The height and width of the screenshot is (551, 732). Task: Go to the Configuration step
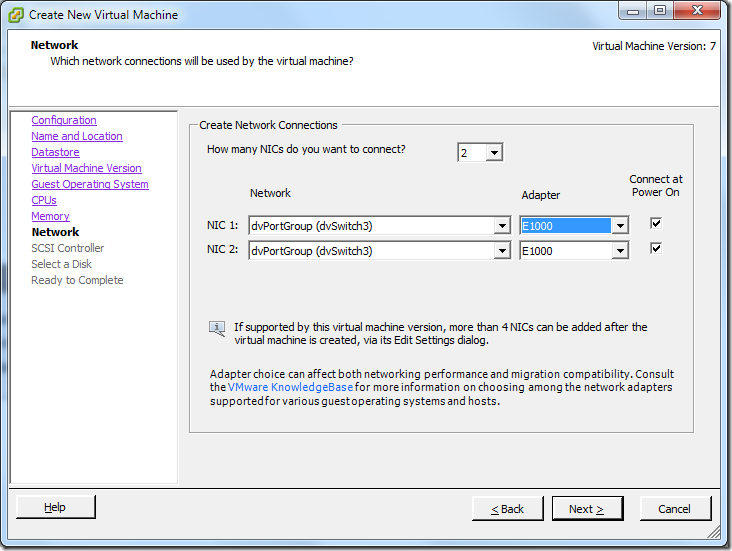(x=64, y=120)
